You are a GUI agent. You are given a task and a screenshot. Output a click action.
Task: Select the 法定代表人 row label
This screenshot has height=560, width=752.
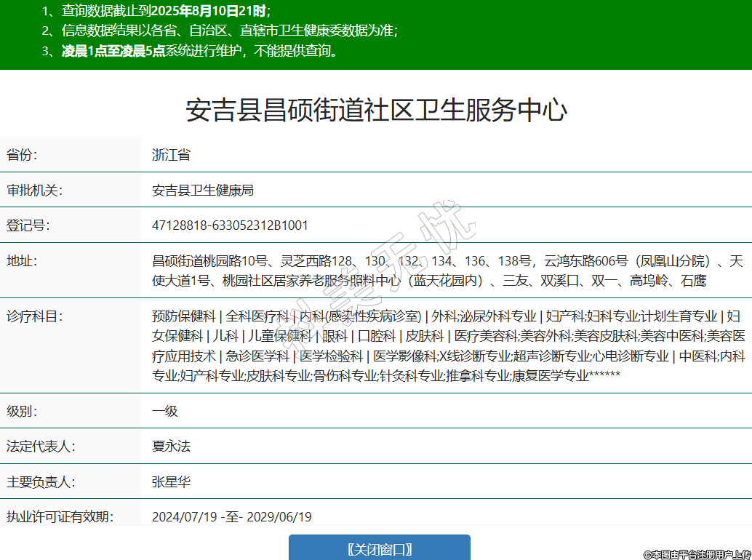click(x=41, y=446)
